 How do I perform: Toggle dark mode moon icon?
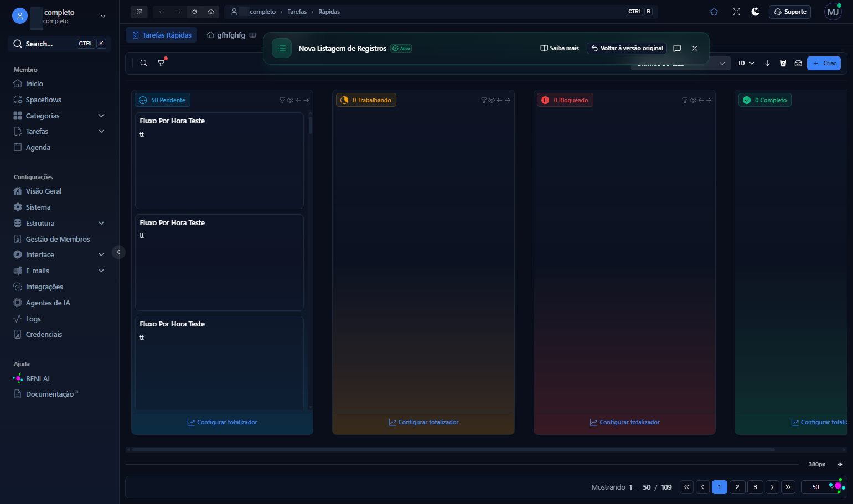(x=755, y=12)
